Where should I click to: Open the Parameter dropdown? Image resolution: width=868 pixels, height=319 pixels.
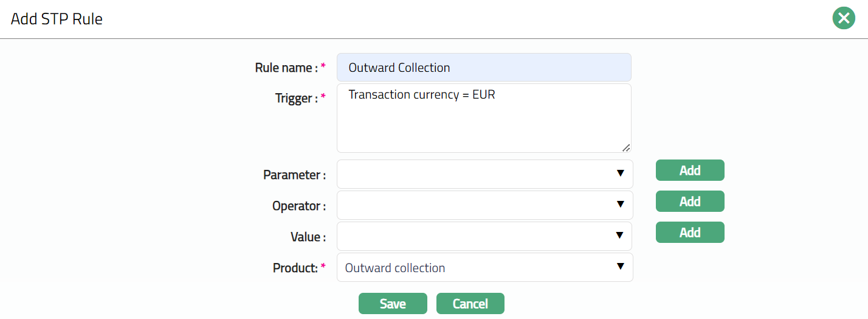tap(484, 174)
